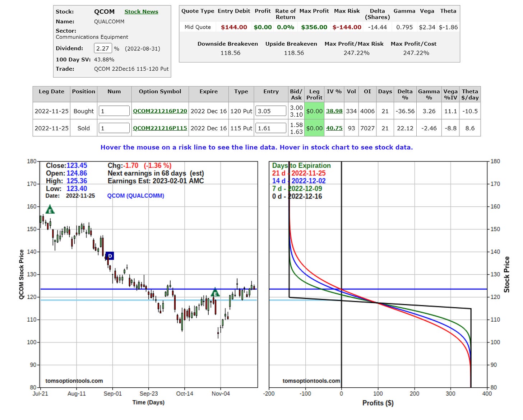Click the open interest value 4006
This screenshot has width=523, height=420.
(367, 111)
